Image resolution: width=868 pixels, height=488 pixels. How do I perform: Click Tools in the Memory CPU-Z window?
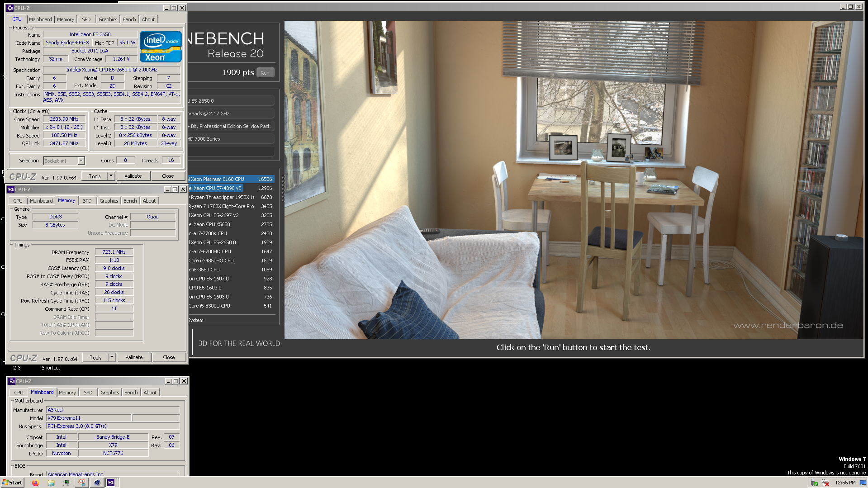[95, 357]
